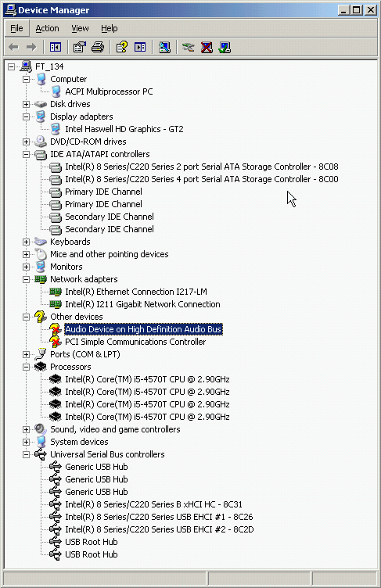Click the DVD/CD-ROM drives disc icon

click(x=41, y=142)
